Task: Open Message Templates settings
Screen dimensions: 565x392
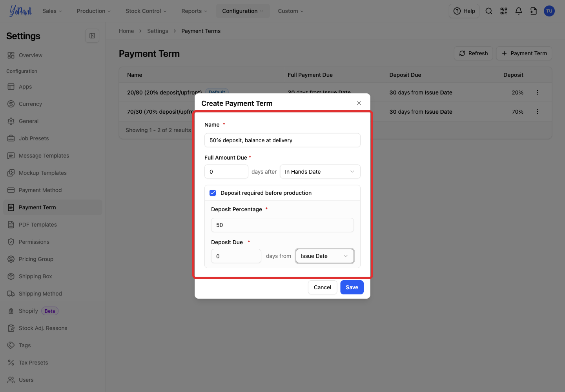Action: click(x=53, y=156)
